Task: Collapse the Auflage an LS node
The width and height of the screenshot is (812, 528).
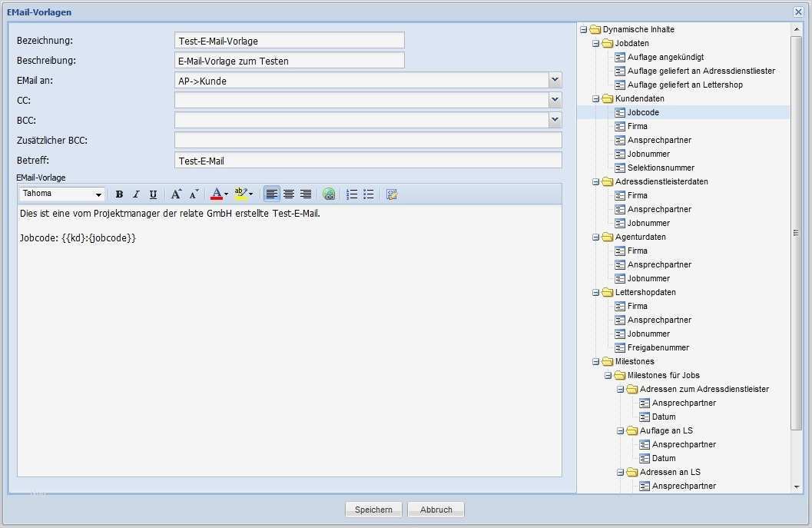Action: click(621, 430)
